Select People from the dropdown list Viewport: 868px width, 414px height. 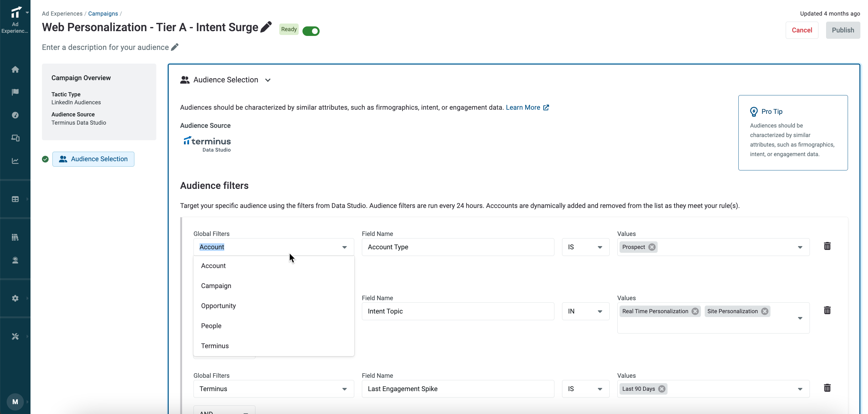coord(274,326)
